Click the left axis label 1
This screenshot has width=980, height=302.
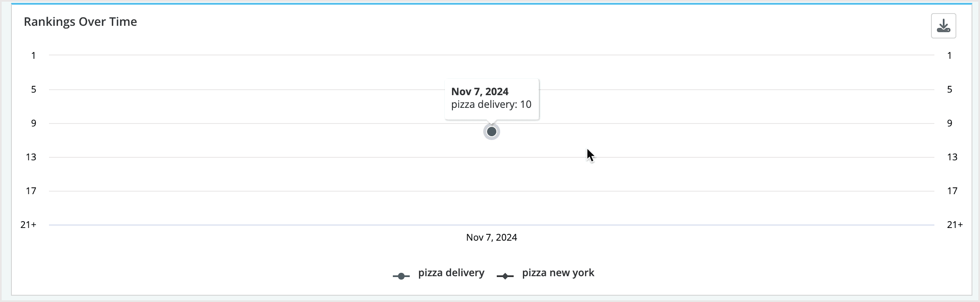click(x=33, y=55)
